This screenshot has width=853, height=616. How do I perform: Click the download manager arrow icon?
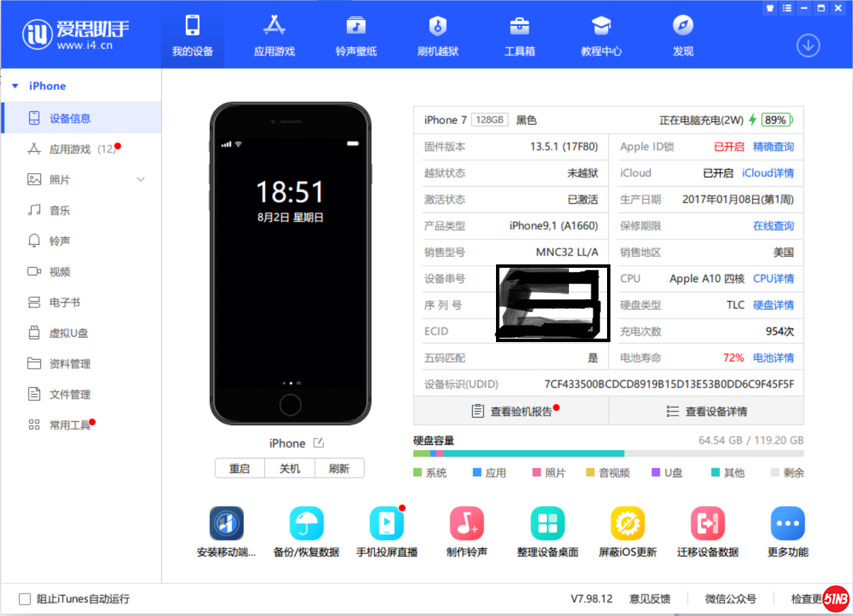click(808, 46)
